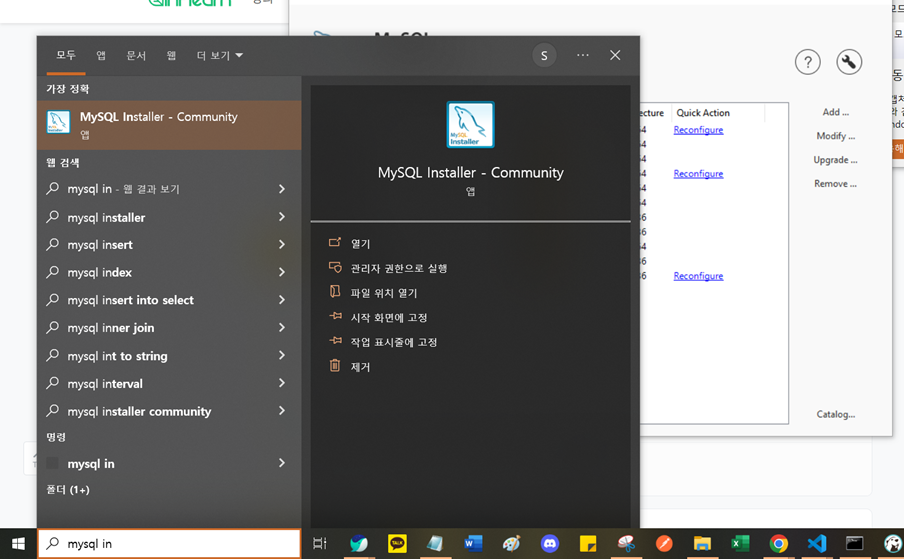Open the Windows Start menu button

pos(18,543)
